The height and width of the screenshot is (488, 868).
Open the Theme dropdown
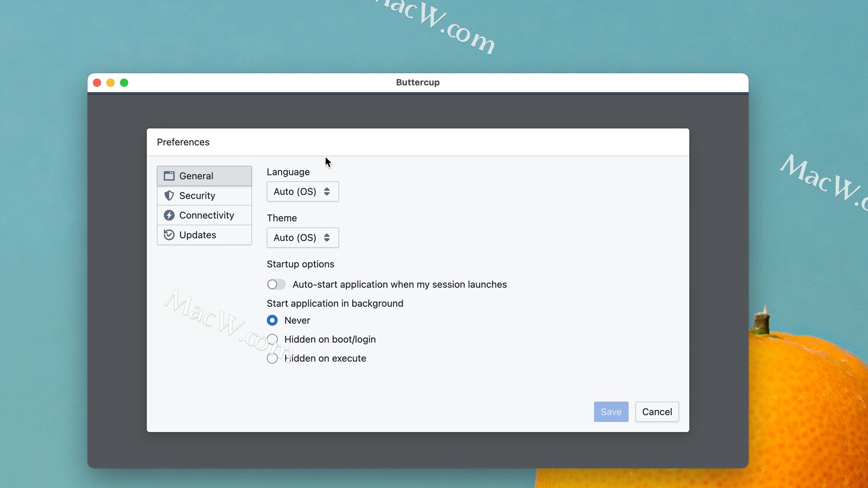click(x=302, y=238)
